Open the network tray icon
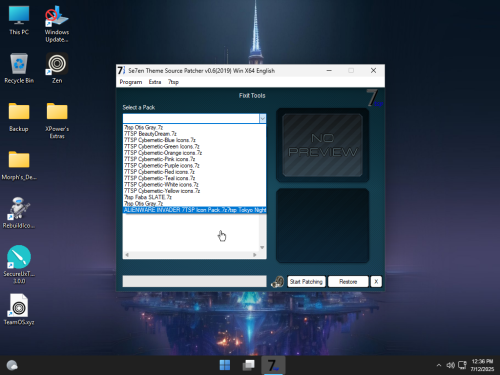This screenshot has width=500, height=375. [462, 365]
